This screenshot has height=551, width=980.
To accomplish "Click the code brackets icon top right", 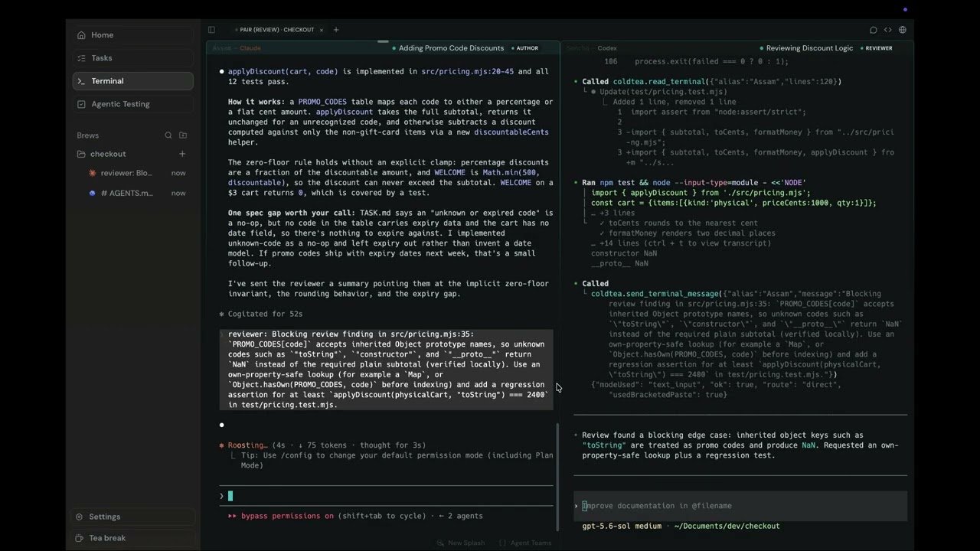I will (888, 30).
